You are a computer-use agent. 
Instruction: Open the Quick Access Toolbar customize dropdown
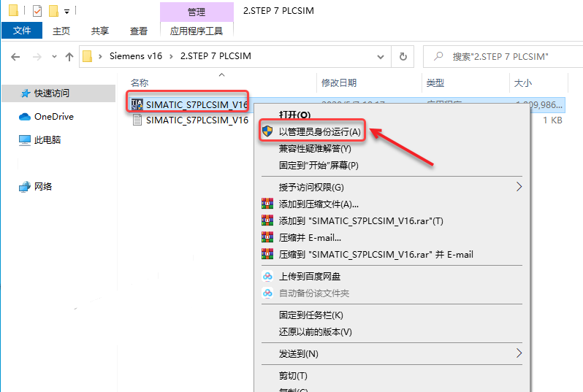click(67, 12)
